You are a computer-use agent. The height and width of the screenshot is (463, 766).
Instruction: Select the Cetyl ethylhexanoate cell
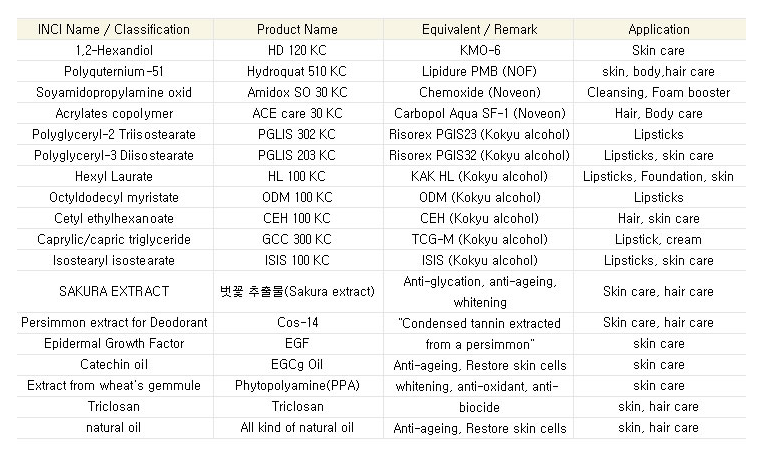(x=114, y=218)
